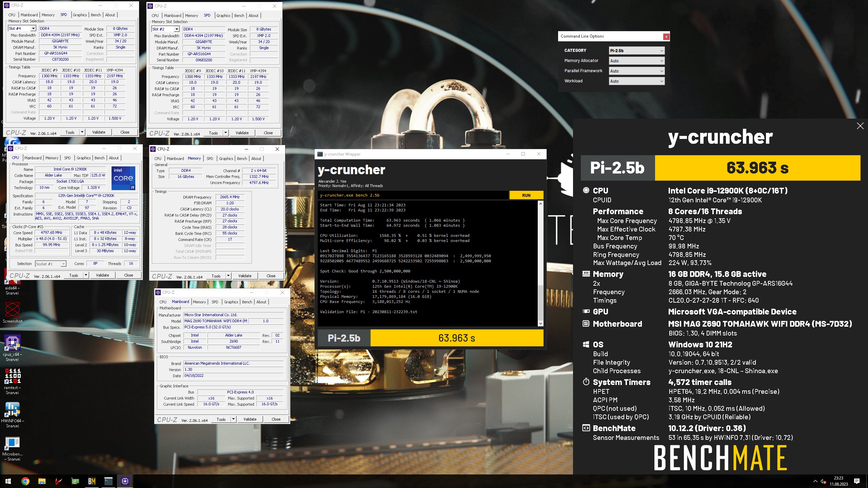Screen dimensions: 868x488
Task: Open SPD tab in the Memory timings CPU-Z window
Action: [210, 159]
